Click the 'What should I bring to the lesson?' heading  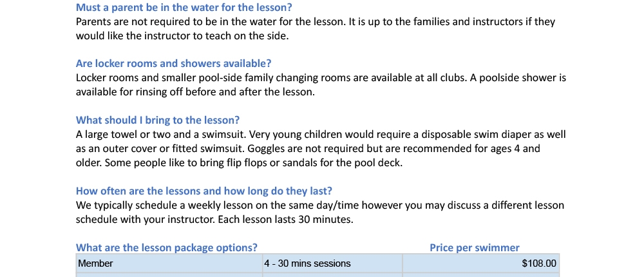coord(158,120)
